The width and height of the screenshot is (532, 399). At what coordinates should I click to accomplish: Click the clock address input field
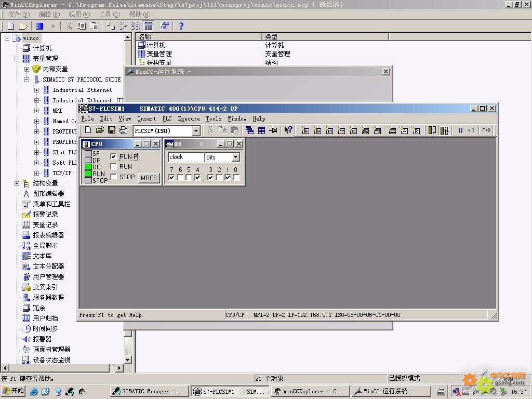point(186,157)
